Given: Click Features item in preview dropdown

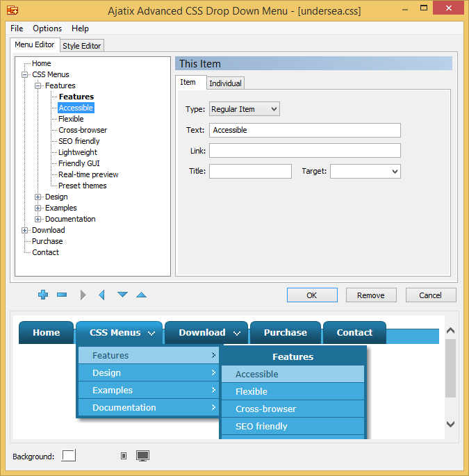Looking at the screenshot, I should (149, 356).
